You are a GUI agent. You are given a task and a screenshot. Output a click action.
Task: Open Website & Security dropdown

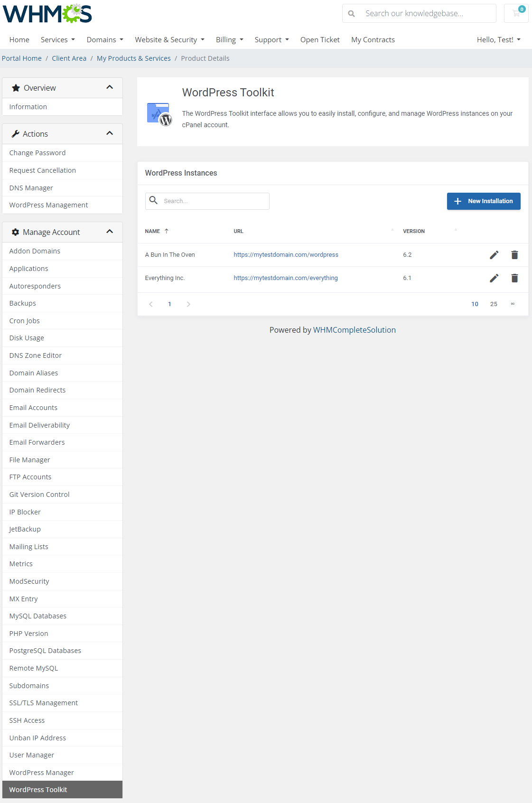169,40
